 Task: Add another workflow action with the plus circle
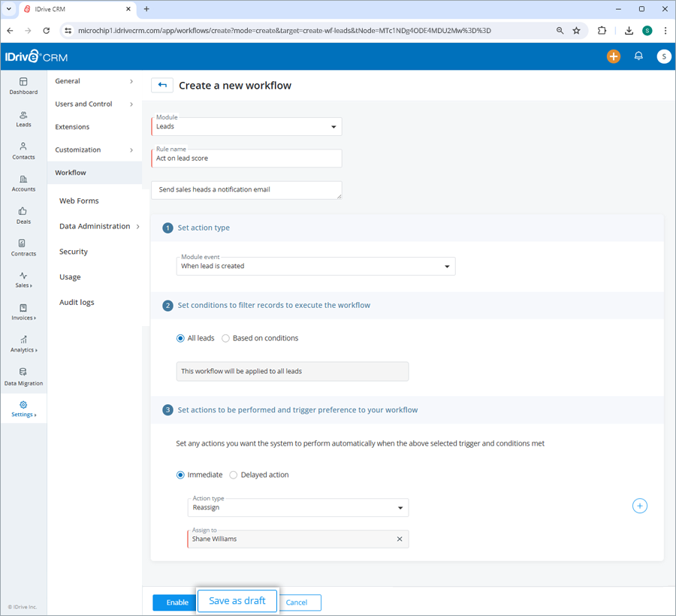tap(639, 506)
